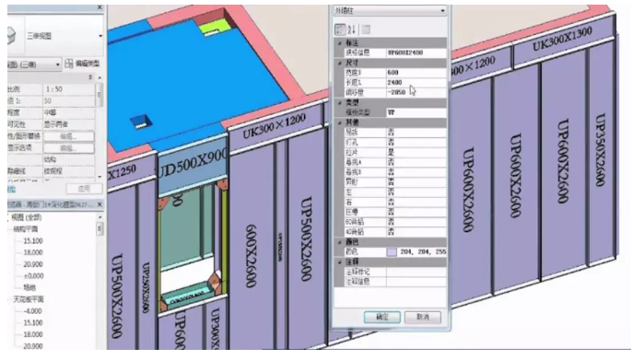Click the 3D view house type icon

pyautogui.click(x=11, y=36)
